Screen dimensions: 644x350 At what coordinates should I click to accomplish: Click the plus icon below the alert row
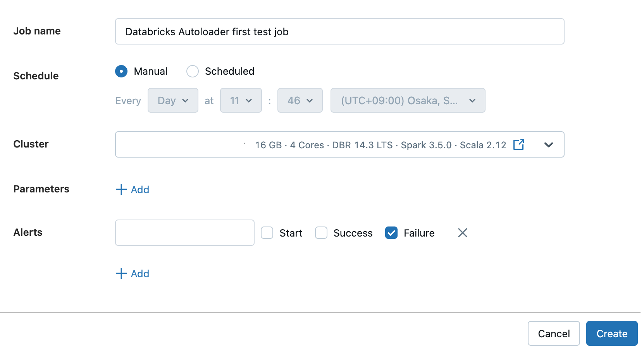[x=121, y=273]
